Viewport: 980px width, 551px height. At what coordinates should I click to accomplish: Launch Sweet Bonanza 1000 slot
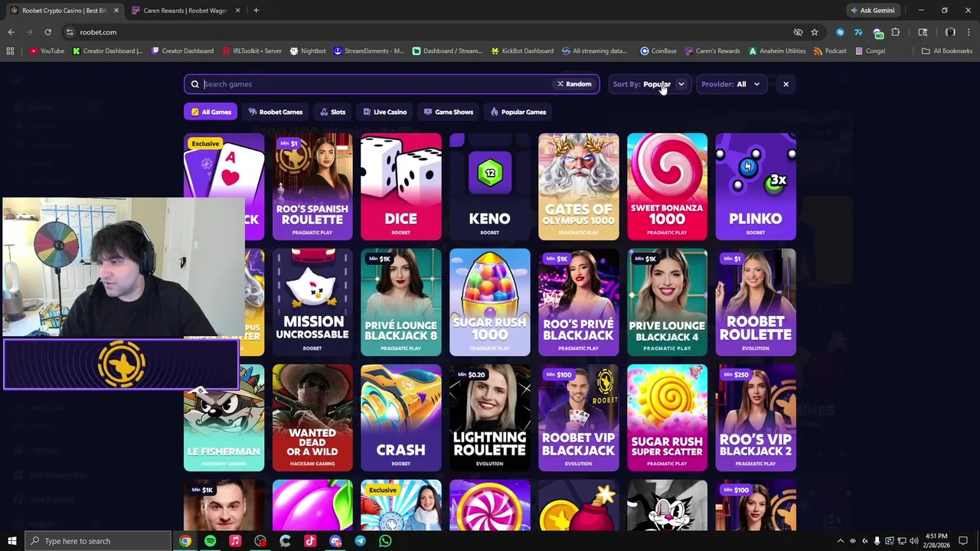[667, 187]
